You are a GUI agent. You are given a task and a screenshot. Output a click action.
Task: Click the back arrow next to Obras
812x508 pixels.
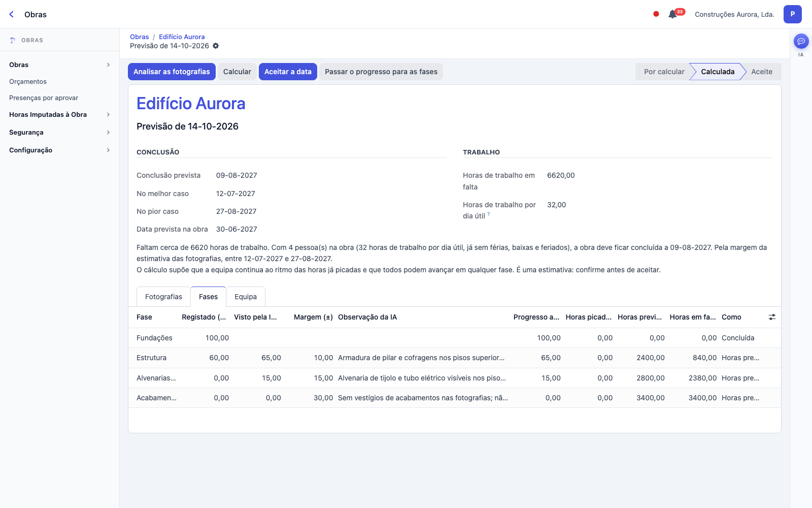tap(12, 14)
